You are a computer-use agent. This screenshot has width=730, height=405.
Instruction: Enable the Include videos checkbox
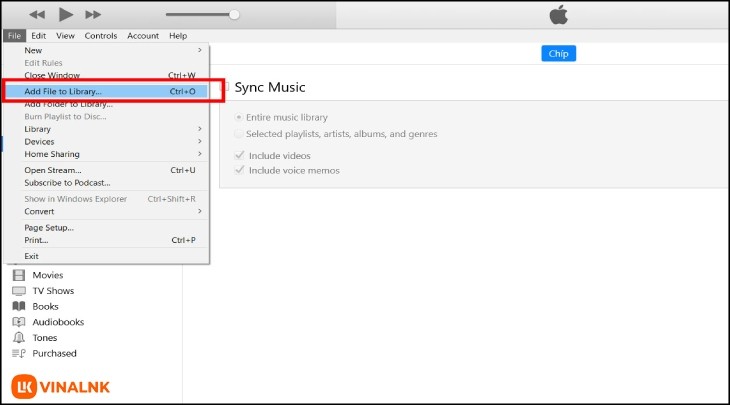point(238,156)
